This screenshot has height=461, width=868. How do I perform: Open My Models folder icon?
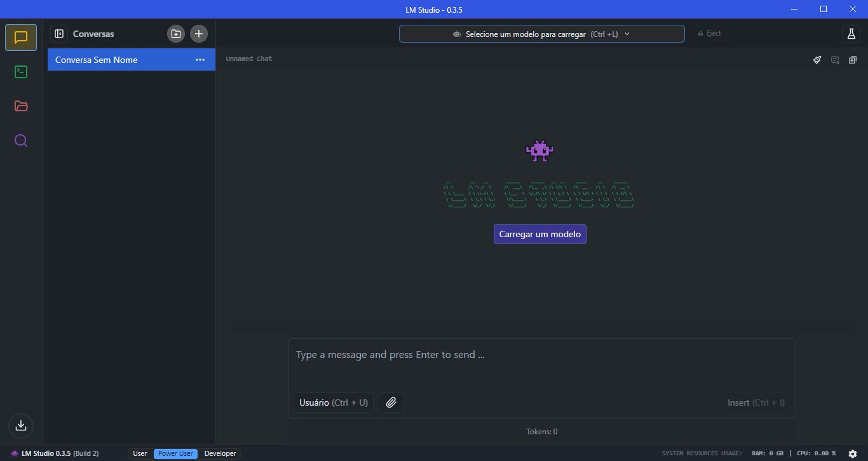21,106
